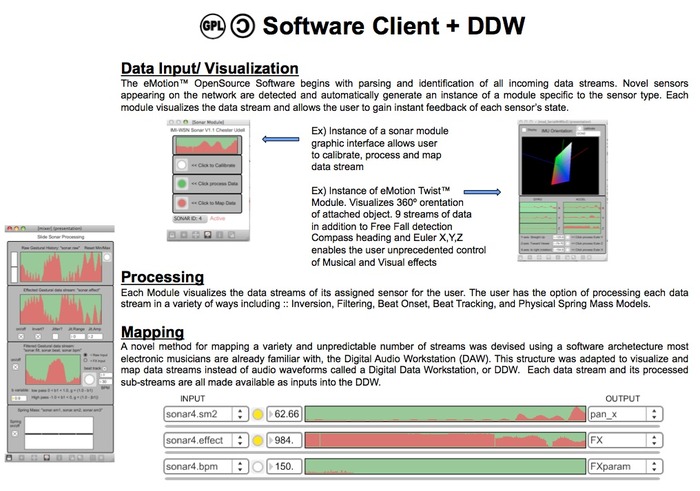Click the Jit.Amp number box in mixer

point(95,337)
